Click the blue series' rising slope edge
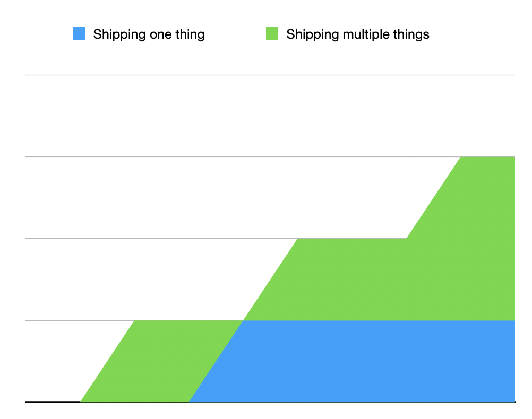 click(x=216, y=361)
